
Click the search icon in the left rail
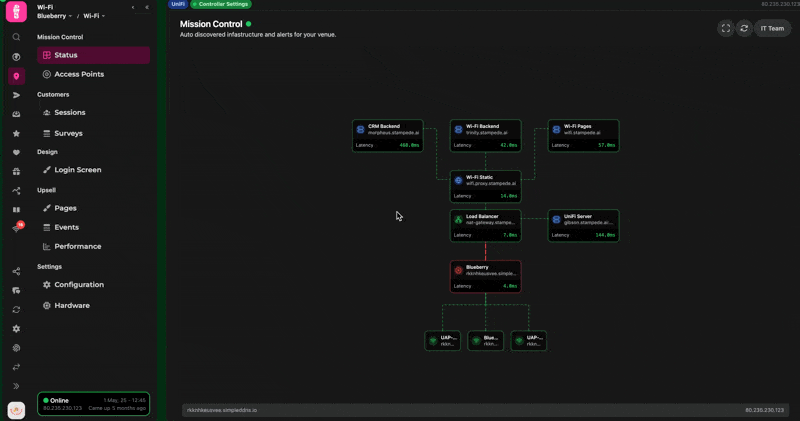click(x=16, y=37)
